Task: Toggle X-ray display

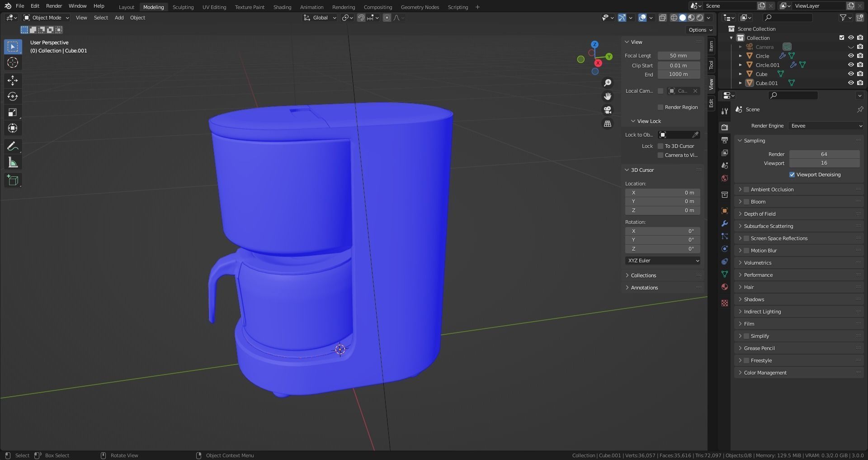Action: (x=662, y=18)
